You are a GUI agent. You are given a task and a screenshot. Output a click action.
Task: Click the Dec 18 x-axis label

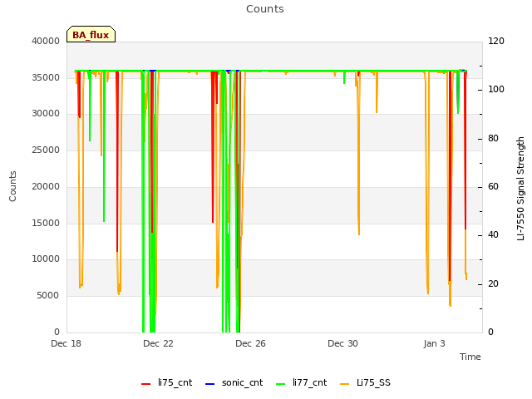click(66, 343)
